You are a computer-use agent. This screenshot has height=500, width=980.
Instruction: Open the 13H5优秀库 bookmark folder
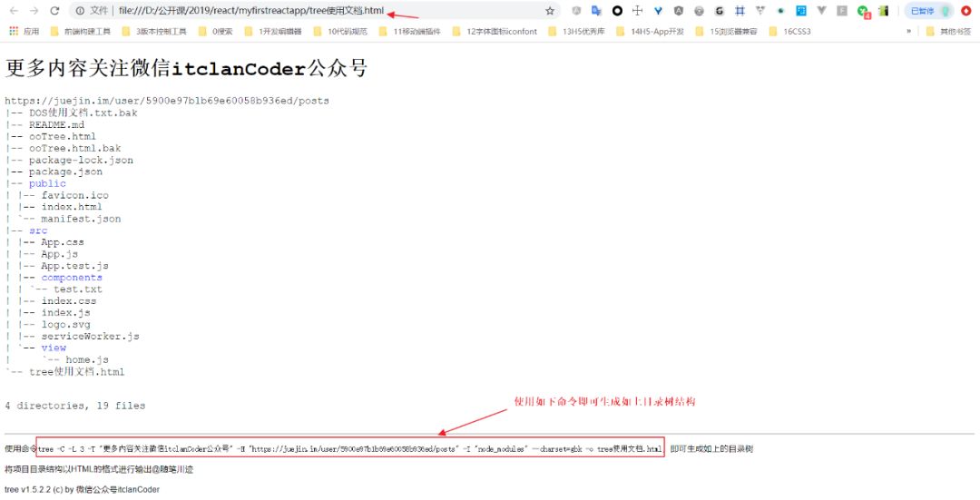[x=576, y=31]
